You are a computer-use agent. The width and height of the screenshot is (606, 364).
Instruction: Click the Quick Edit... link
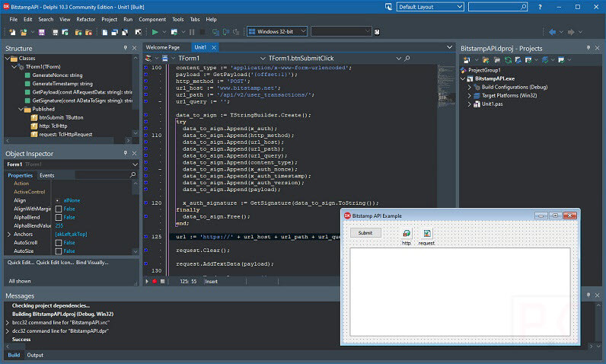point(20,262)
